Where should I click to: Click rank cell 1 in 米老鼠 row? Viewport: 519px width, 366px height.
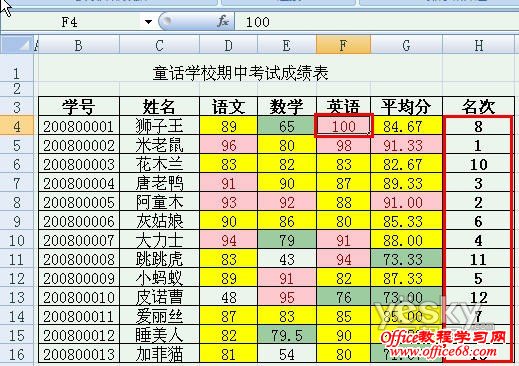(x=479, y=144)
